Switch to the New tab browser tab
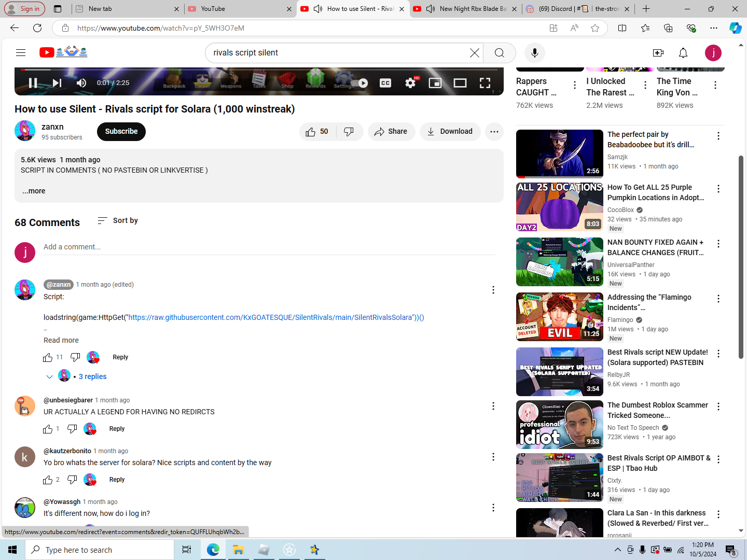Image resolution: width=747 pixels, height=560 pixels. tap(127, 9)
